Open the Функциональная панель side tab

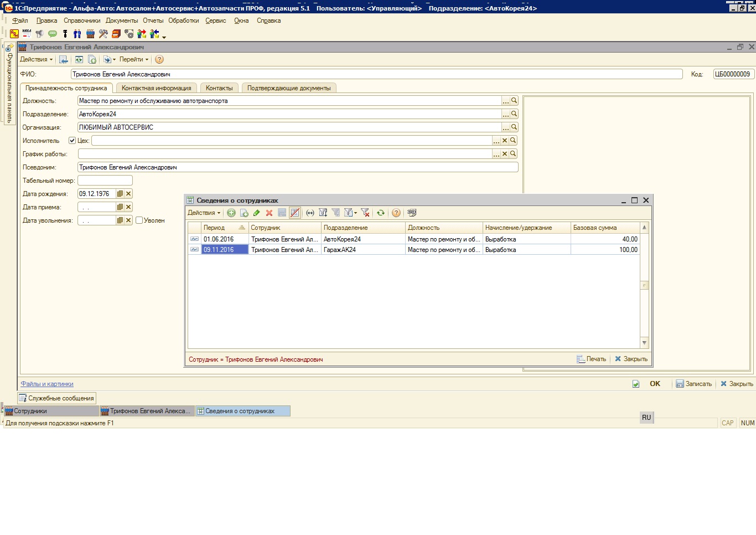tap(9, 84)
